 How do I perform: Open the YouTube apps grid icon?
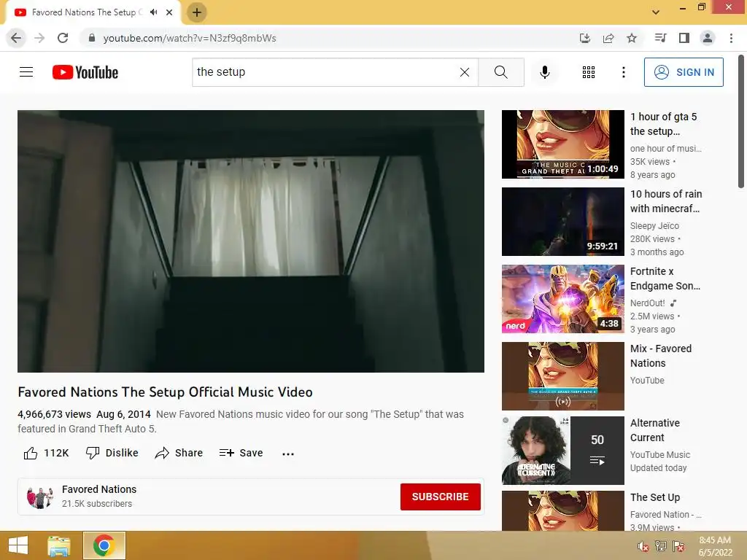click(589, 72)
